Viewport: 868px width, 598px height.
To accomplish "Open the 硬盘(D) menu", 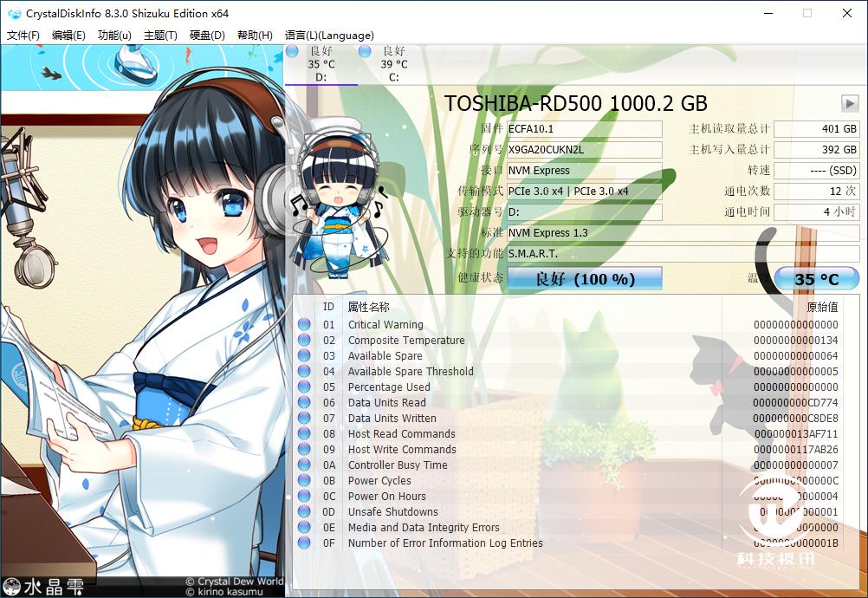I will click(x=207, y=36).
